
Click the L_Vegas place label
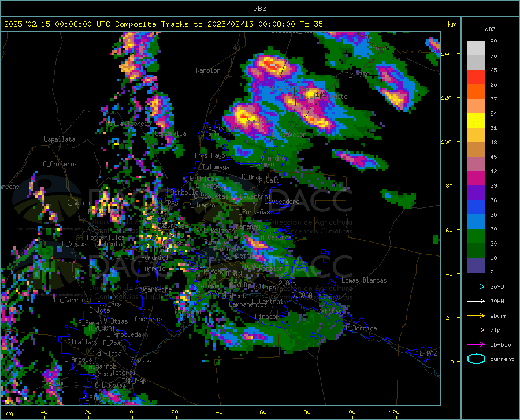click(x=74, y=244)
